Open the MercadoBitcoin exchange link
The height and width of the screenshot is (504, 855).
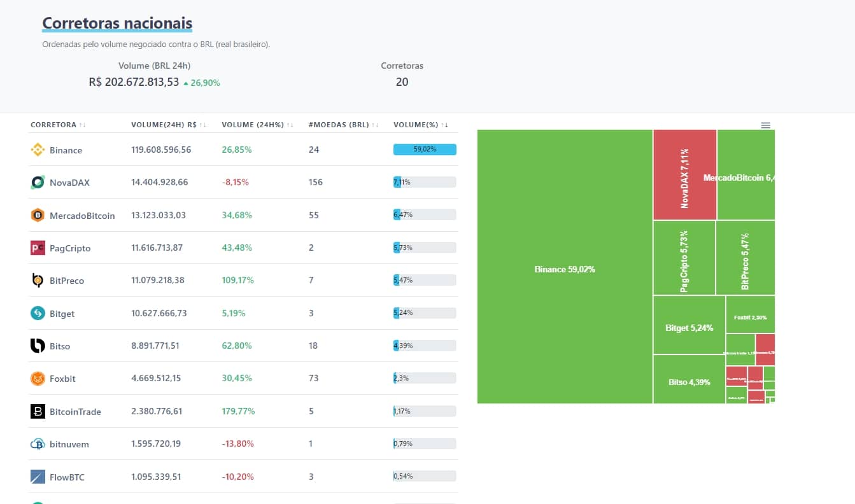click(x=82, y=216)
